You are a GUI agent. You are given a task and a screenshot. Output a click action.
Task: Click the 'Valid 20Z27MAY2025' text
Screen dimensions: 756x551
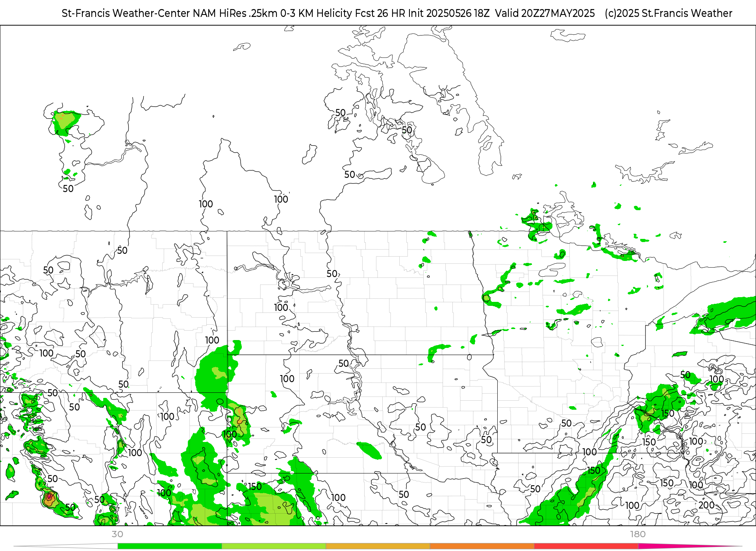click(545, 13)
